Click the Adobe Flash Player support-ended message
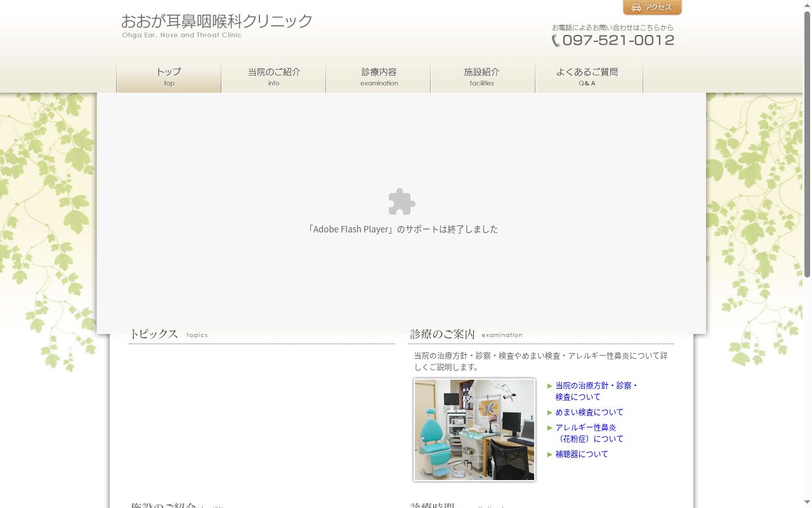Image resolution: width=812 pixels, height=508 pixels. click(402, 229)
